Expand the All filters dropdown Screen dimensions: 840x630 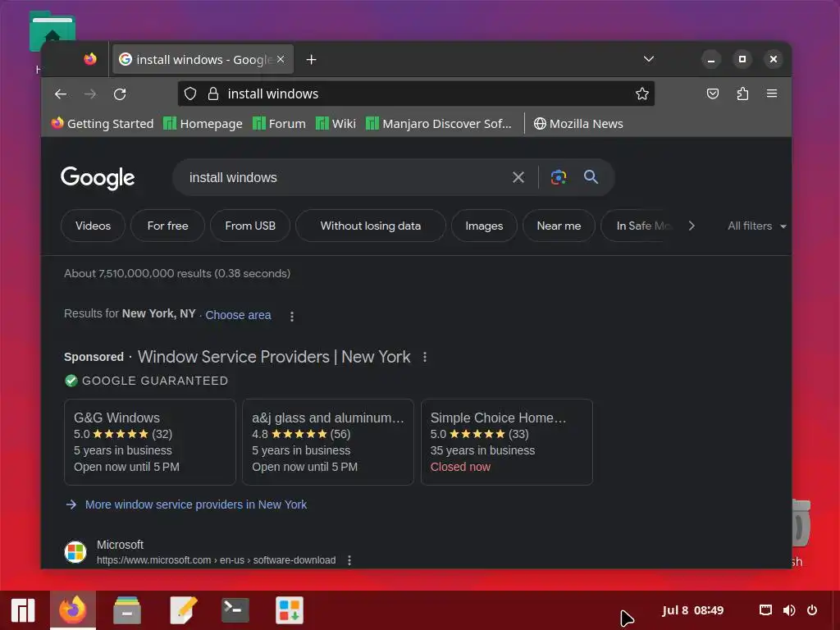click(x=757, y=226)
